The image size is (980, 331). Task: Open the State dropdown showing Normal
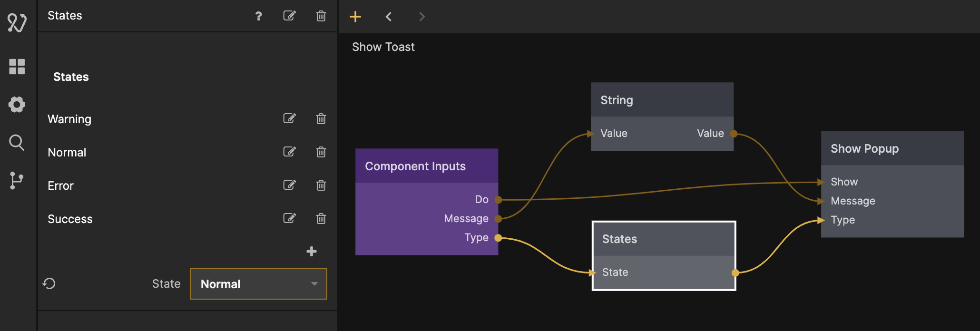coord(258,284)
